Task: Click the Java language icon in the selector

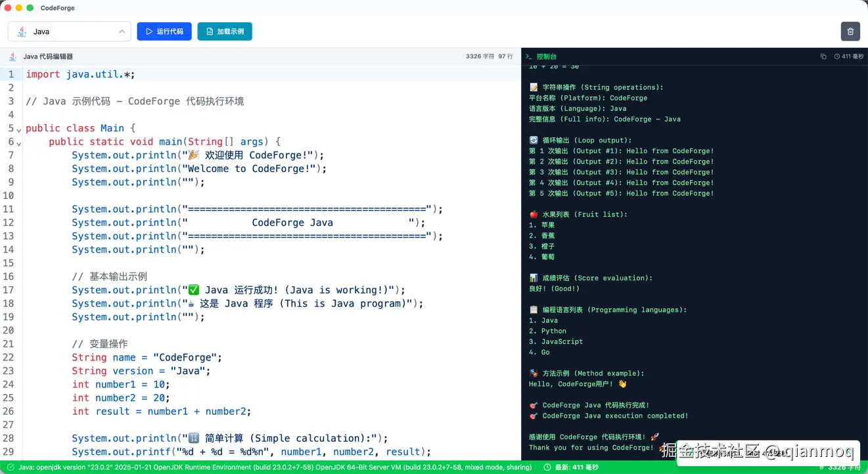Action: (x=21, y=31)
